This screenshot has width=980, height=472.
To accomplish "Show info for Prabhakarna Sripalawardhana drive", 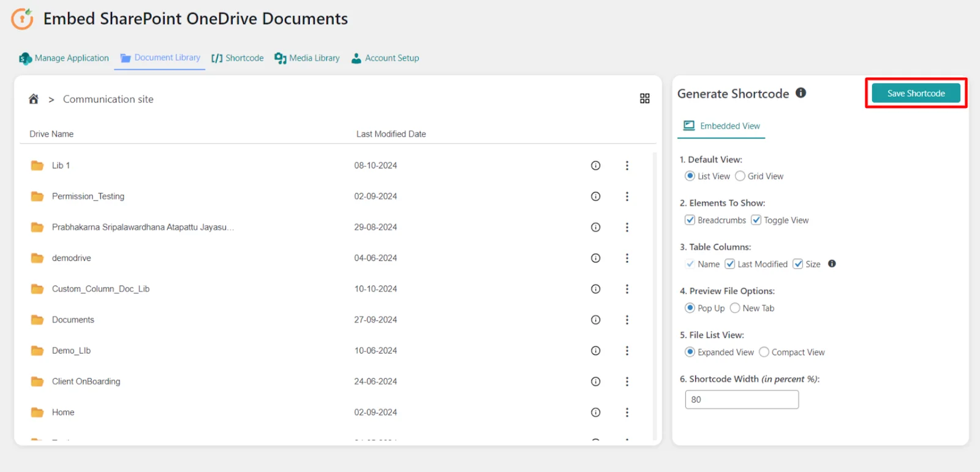I will coord(595,227).
